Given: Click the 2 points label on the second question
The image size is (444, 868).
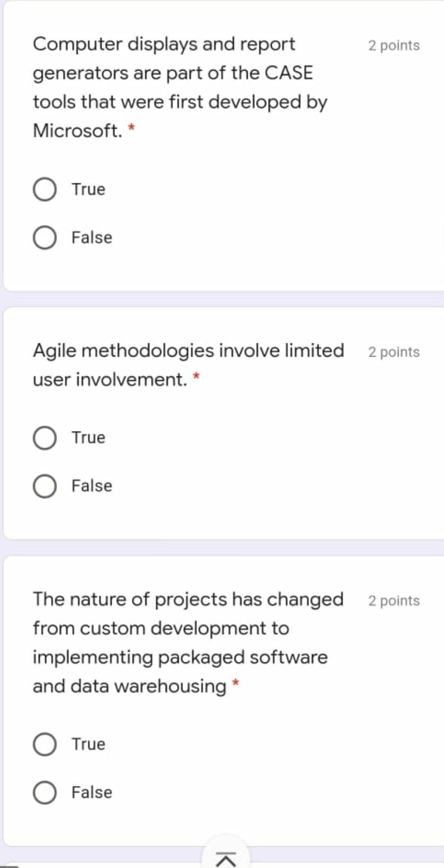Looking at the screenshot, I should point(393,352).
